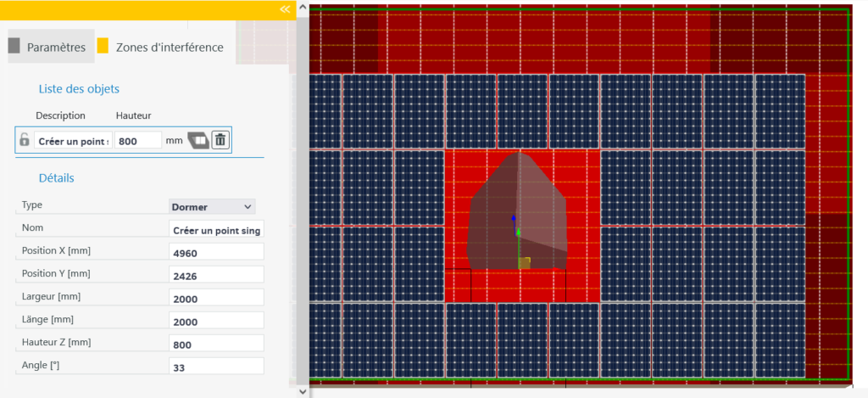Click the yellow gizmo handle at dormer base

click(x=525, y=263)
